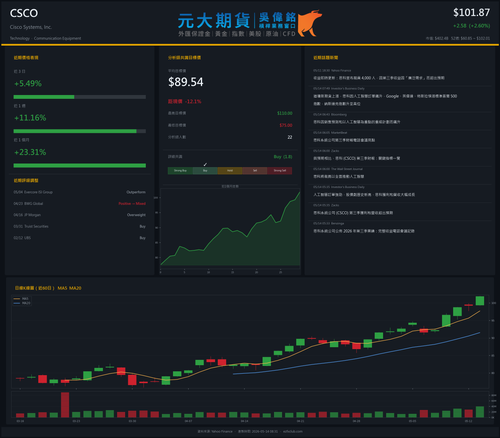The height and width of the screenshot is (438, 500).
Task: Click the +11.16% one-week performance value
Action: click(30, 118)
